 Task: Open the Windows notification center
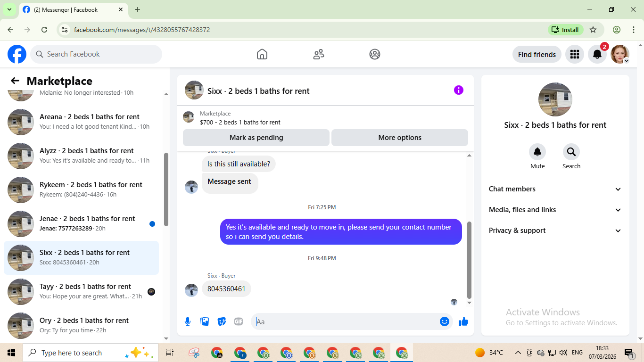tap(629, 353)
